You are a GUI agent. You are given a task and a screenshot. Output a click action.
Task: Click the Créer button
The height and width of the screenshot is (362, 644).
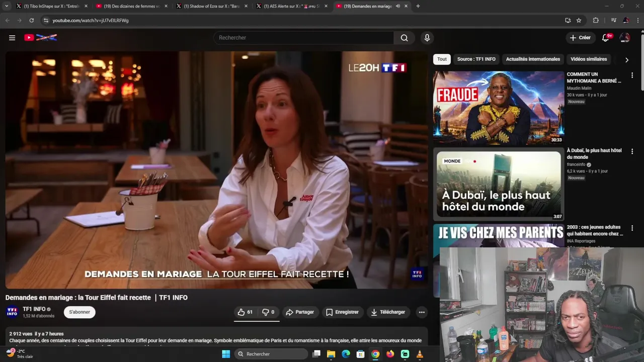(580, 38)
